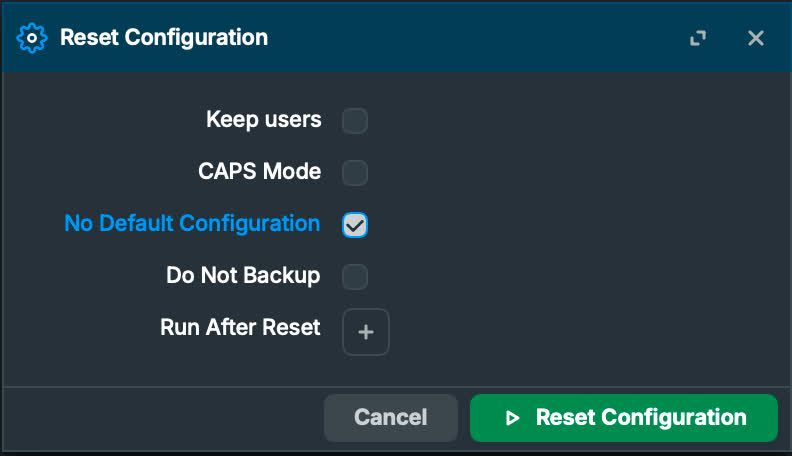Tick the CAPS Mode checkbox
792x456 pixels.
coord(355,173)
